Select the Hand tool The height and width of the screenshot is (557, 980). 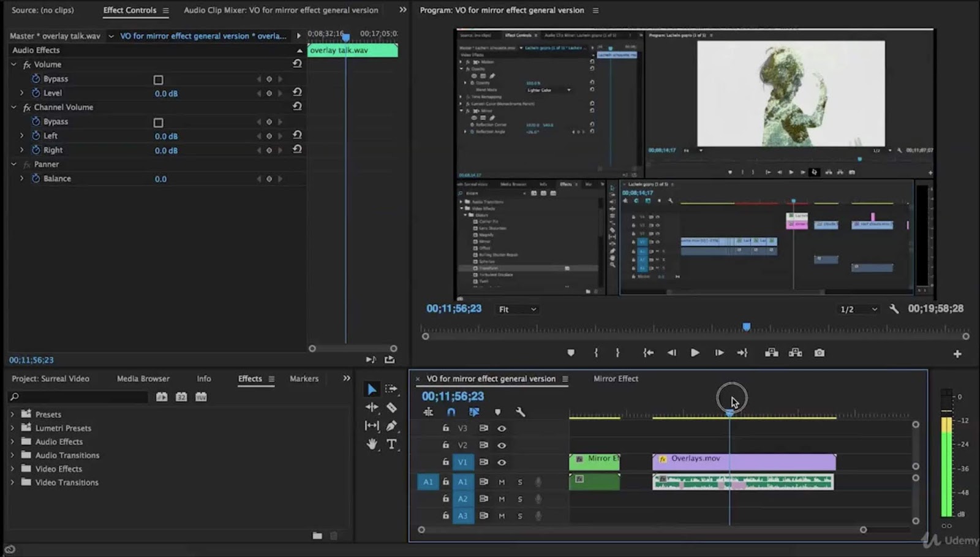[x=372, y=444]
